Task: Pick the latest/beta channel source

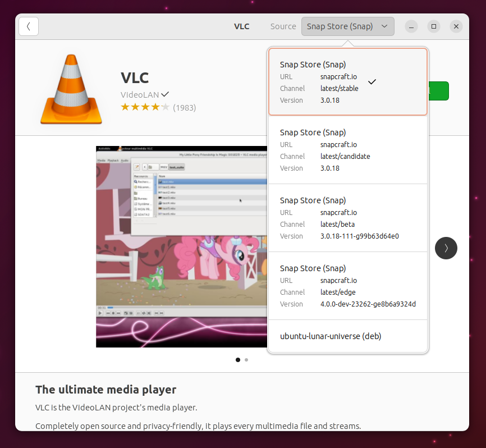Action: click(348, 218)
